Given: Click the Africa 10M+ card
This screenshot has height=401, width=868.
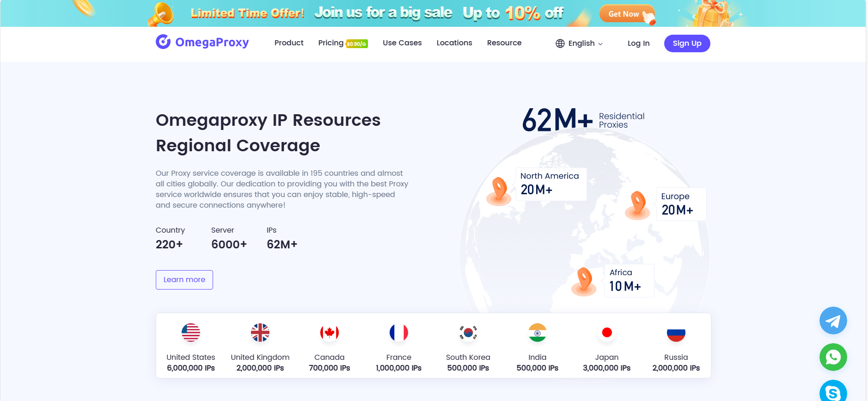Looking at the screenshot, I should coord(629,280).
